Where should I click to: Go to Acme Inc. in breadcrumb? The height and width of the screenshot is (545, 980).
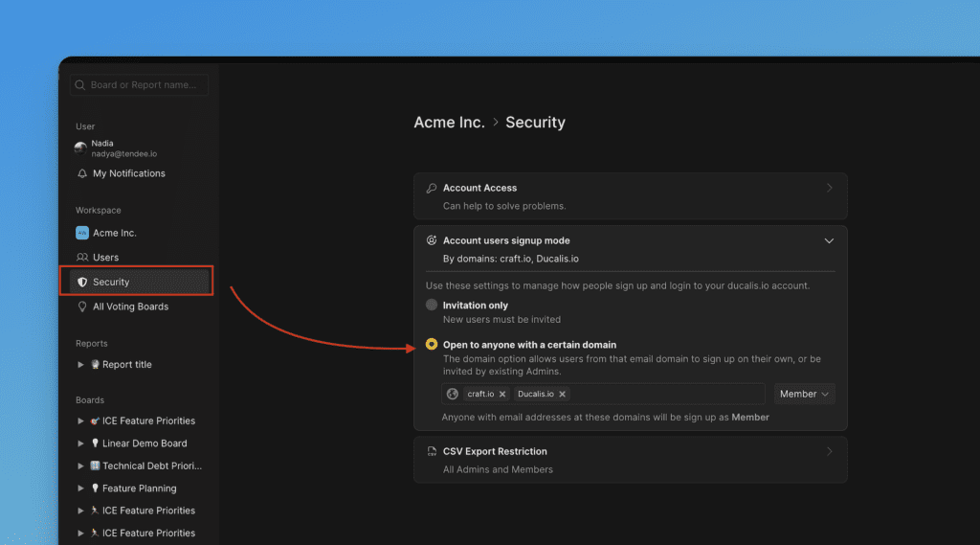[x=449, y=123]
